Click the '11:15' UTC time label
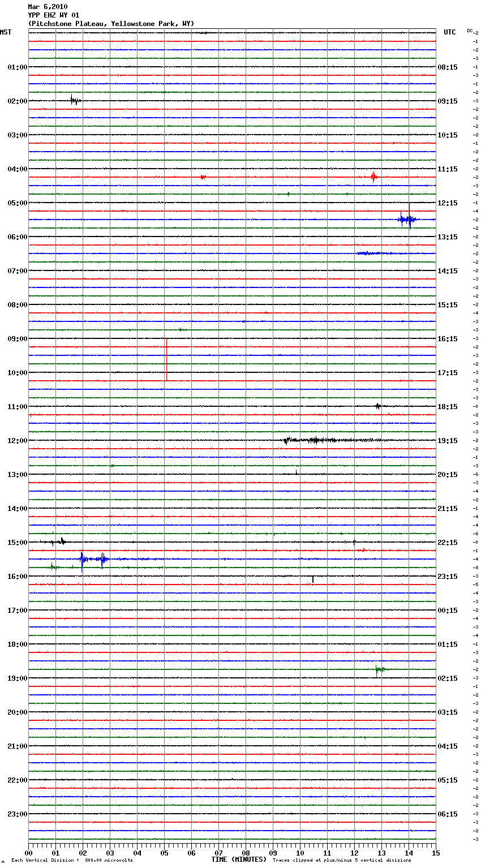 pyautogui.click(x=448, y=169)
